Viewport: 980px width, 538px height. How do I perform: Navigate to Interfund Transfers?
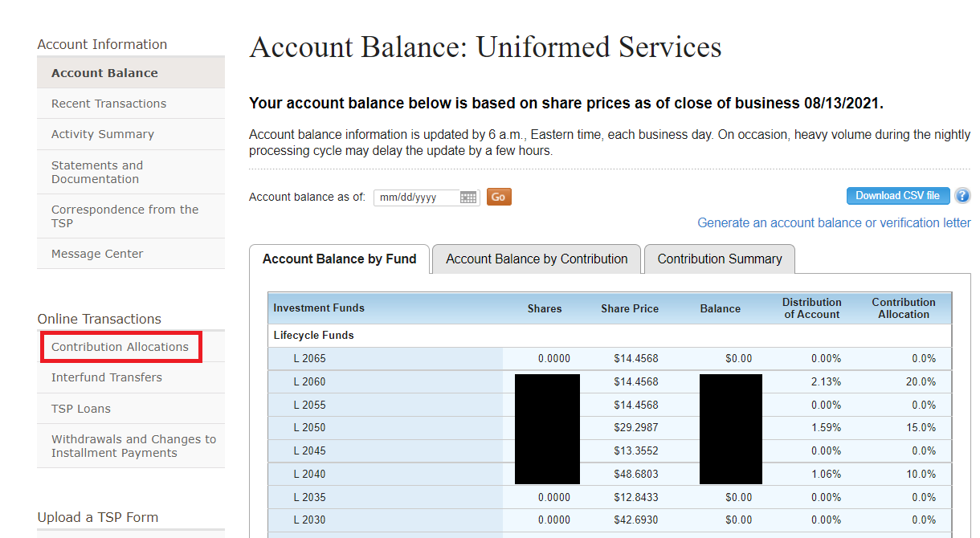(106, 377)
